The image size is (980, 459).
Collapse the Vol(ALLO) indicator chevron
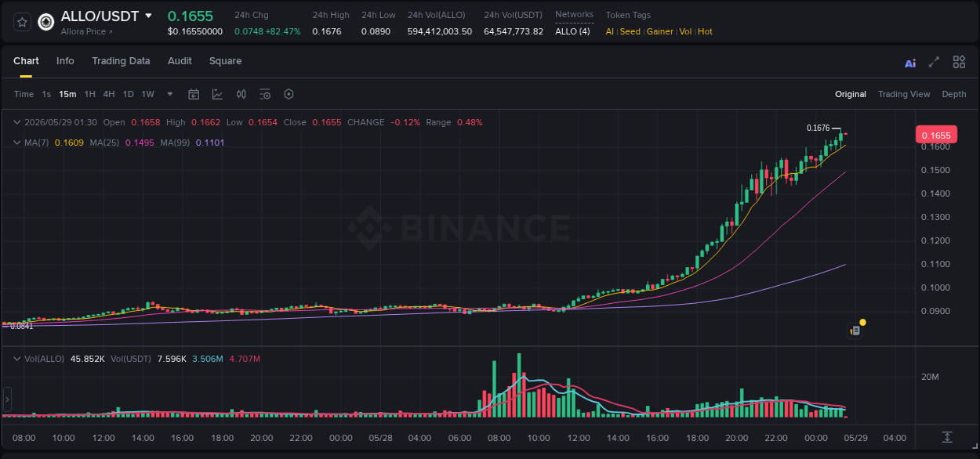click(17, 359)
